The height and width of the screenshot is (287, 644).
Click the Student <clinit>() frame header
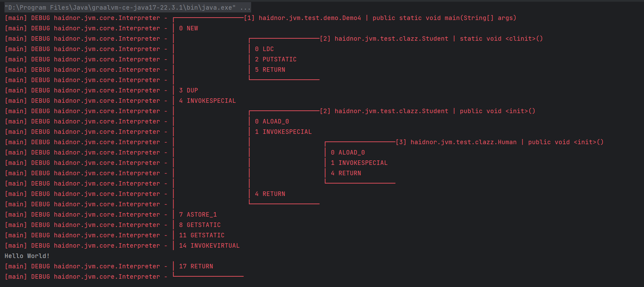point(431,39)
